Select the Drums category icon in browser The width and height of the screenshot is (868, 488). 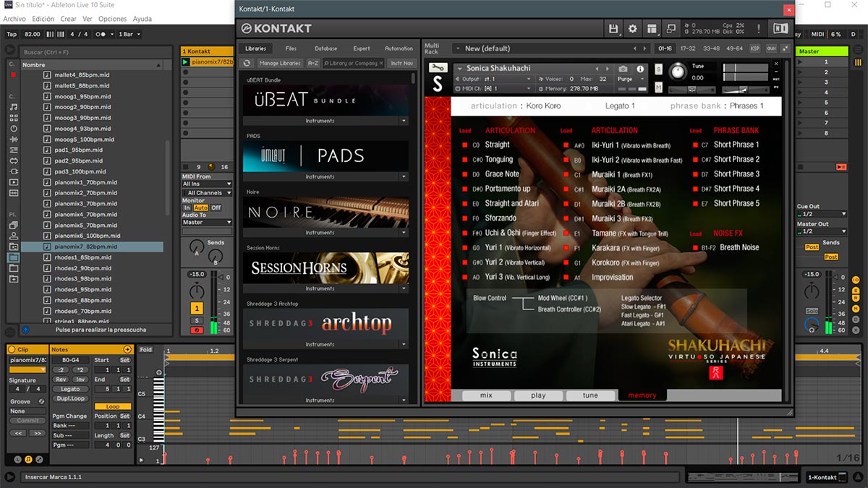tap(14, 117)
